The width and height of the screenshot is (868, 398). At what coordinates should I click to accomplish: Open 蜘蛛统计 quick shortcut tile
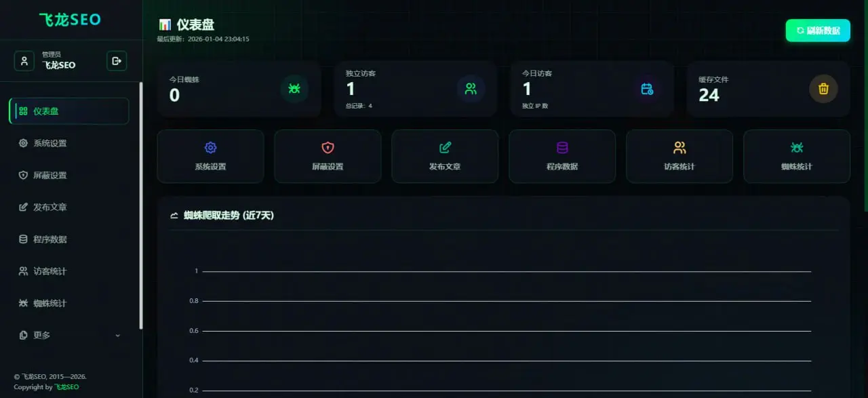click(x=797, y=156)
